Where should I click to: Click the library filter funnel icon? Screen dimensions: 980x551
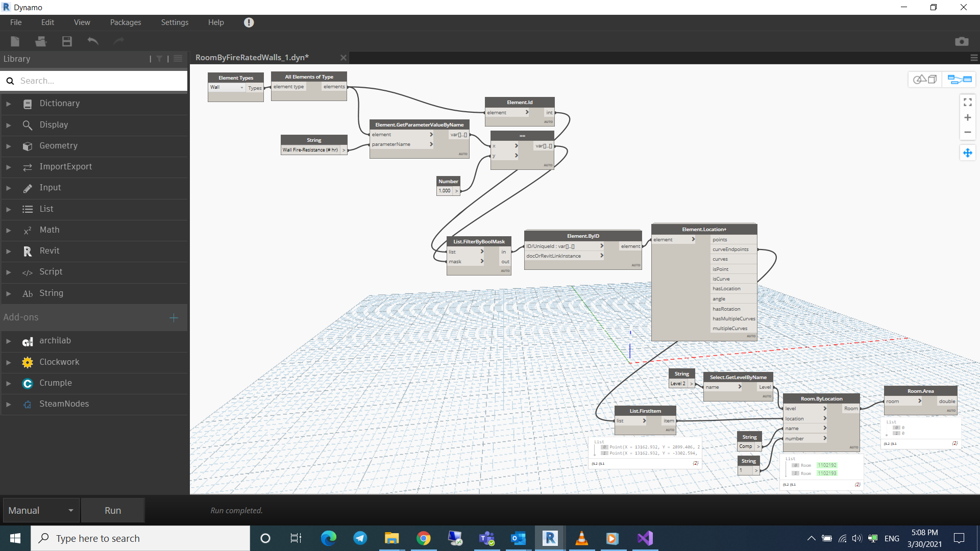[159, 59]
